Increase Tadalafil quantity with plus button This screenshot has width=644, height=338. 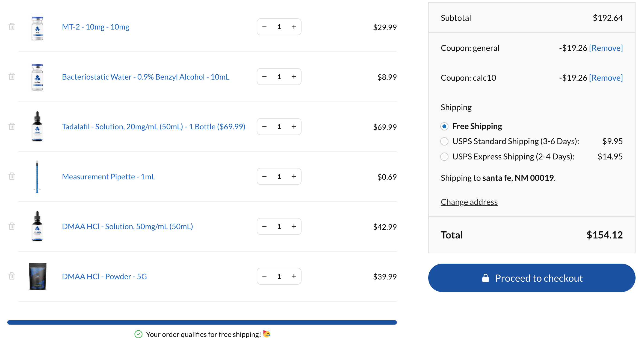click(x=294, y=127)
